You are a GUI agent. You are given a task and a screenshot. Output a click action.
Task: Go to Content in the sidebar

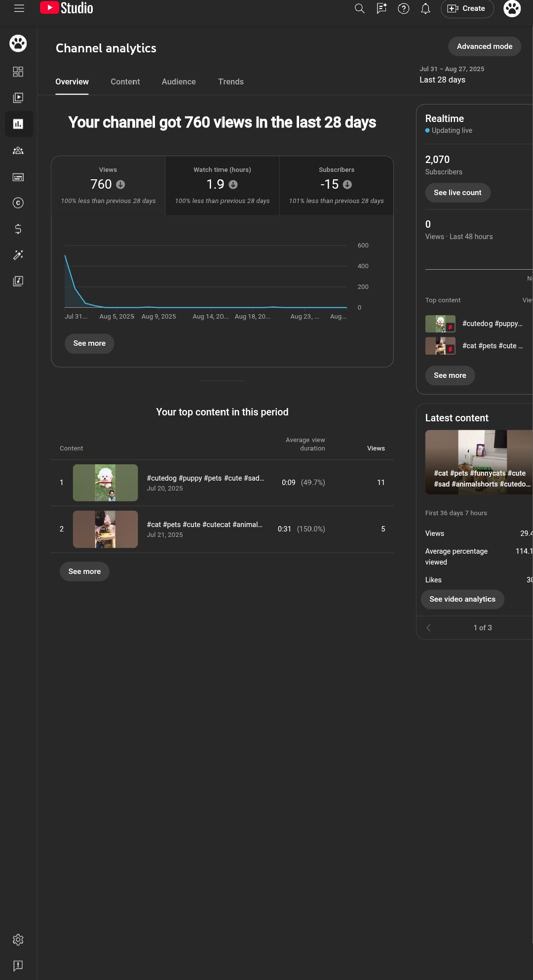pyautogui.click(x=18, y=98)
